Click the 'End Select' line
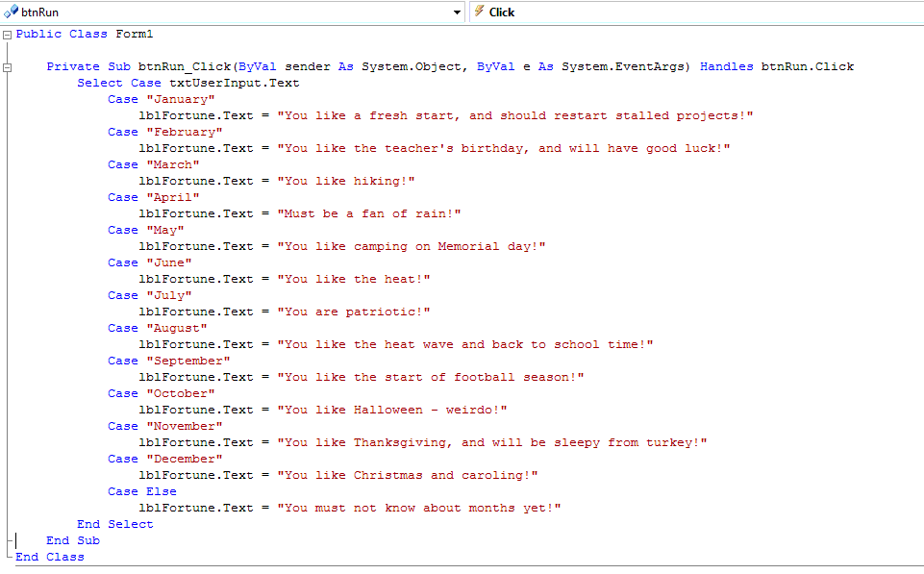 [x=115, y=525]
